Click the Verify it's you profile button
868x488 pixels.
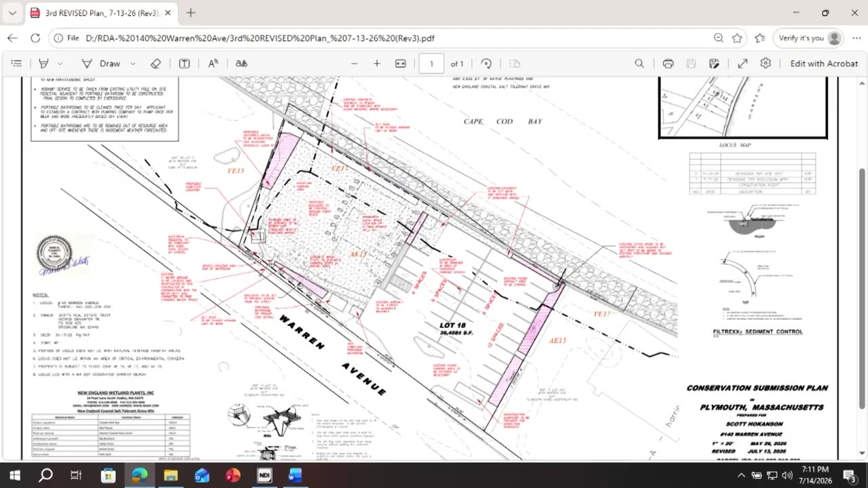point(809,38)
